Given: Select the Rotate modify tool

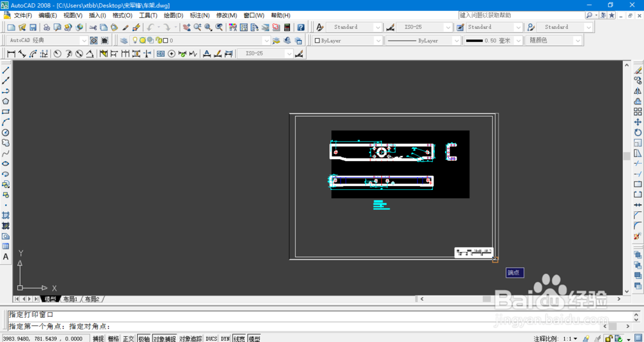Looking at the screenshot, I should click(x=638, y=132).
